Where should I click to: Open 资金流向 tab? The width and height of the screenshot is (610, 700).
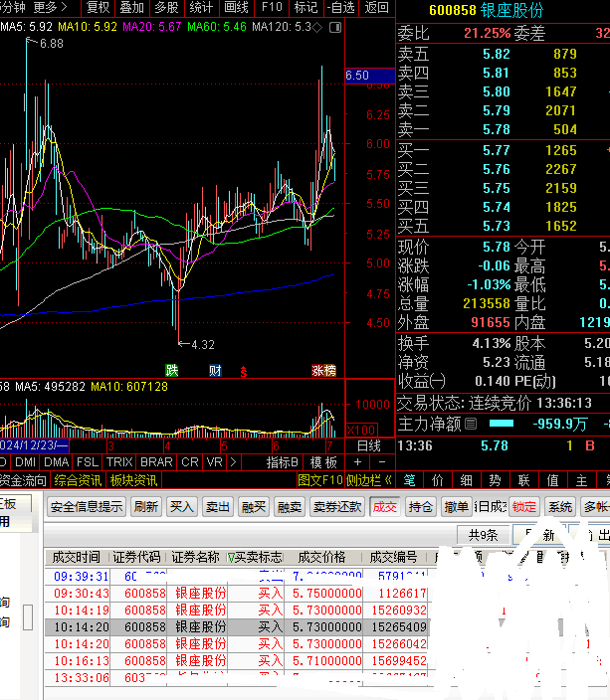[23, 480]
